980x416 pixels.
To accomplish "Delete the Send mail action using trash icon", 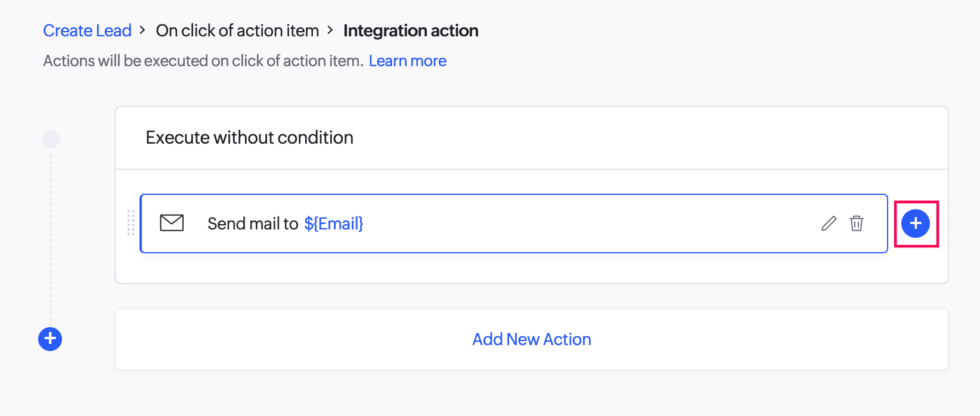I will point(857,223).
